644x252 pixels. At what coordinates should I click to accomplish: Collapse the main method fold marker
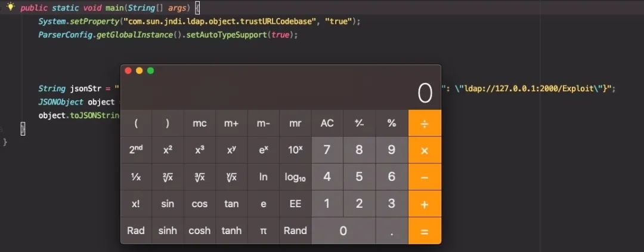(x=2, y=7)
